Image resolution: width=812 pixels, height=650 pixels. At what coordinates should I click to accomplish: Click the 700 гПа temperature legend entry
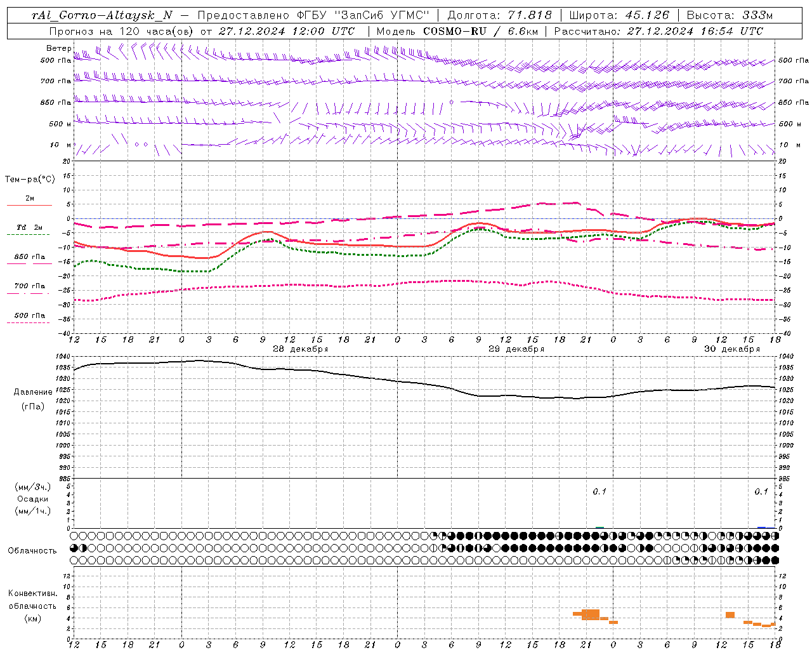(x=30, y=286)
